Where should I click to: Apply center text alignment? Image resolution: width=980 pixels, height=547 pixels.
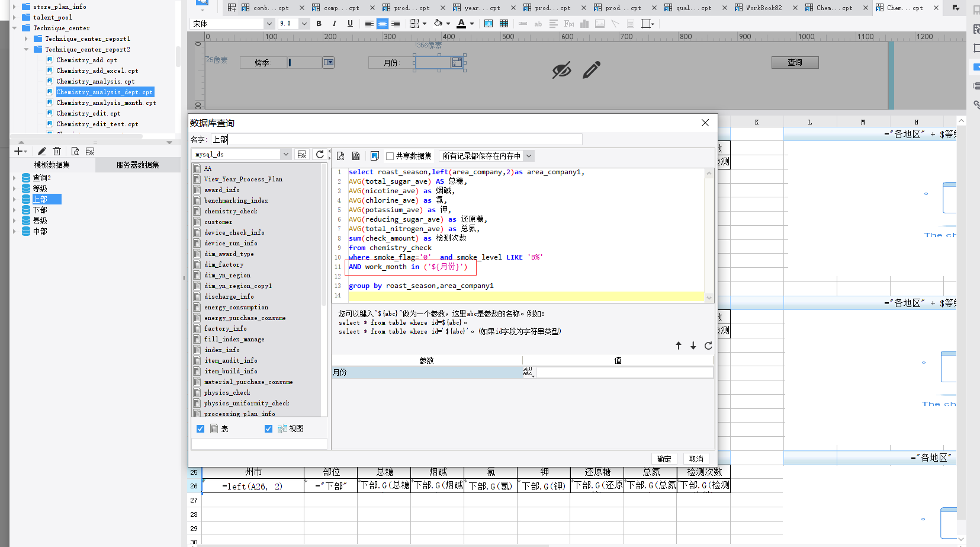[383, 24]
